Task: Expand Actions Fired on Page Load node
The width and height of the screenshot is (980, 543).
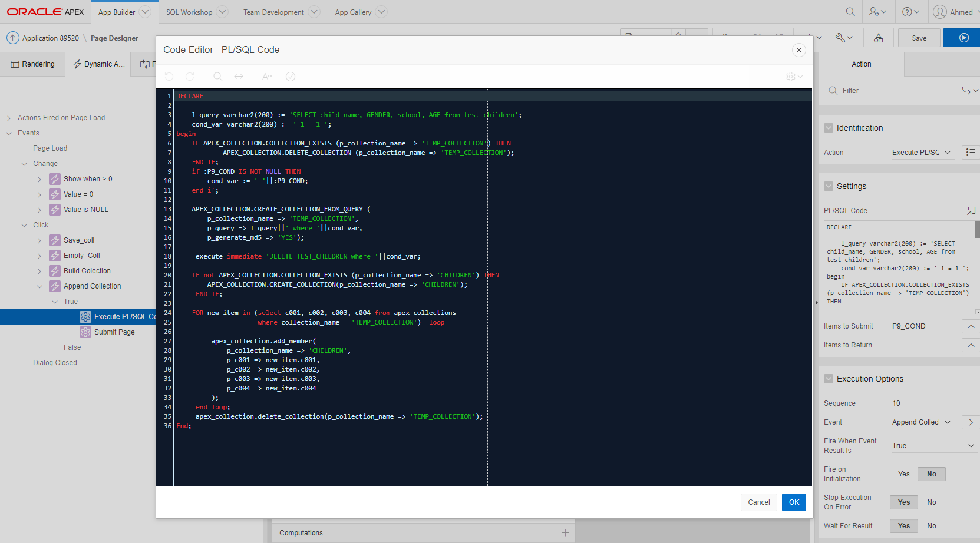Action: click(9, 118)
